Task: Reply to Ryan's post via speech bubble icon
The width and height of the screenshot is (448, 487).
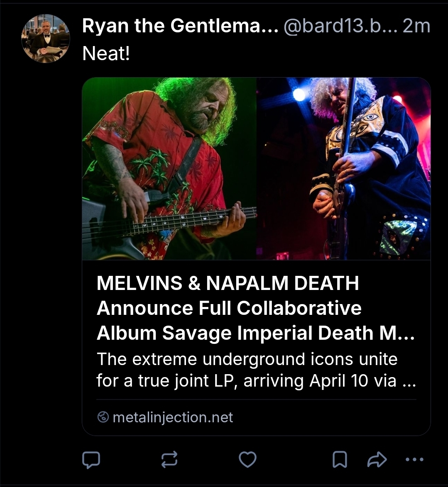Action: pos(91,460)
